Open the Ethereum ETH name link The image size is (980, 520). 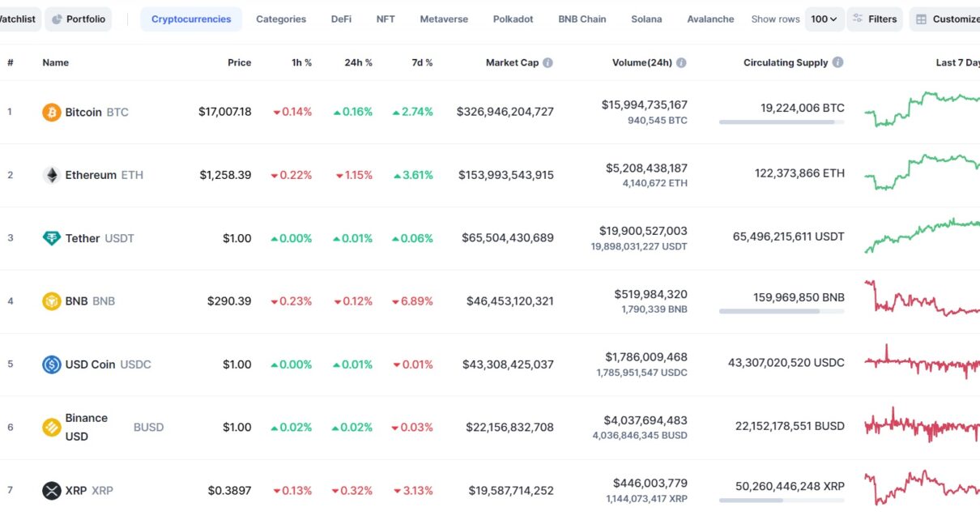104,175
